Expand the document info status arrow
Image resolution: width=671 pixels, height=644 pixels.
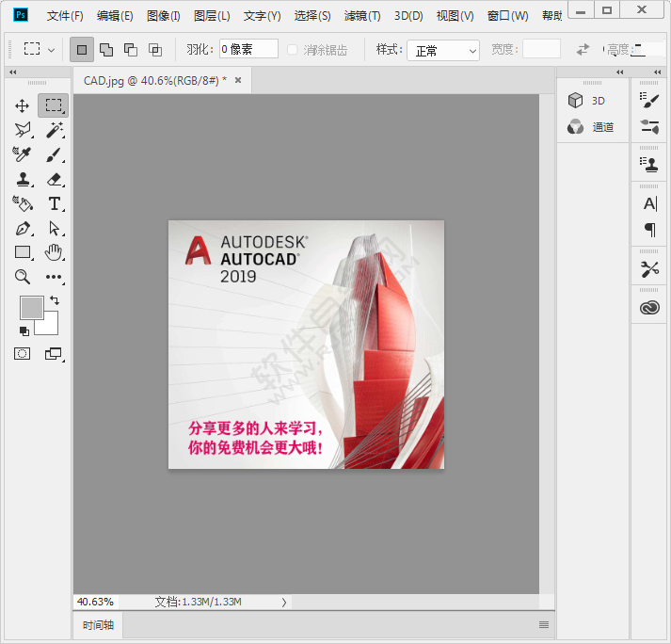283,602
